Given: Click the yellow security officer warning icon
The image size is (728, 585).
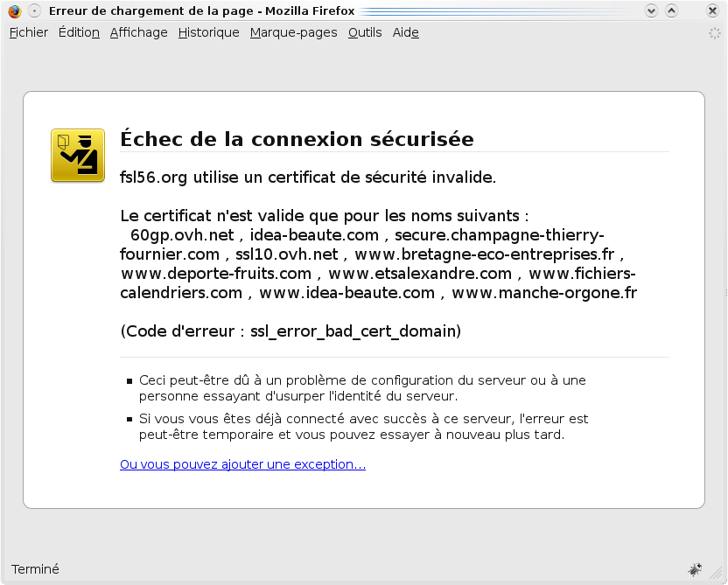Looking at the screenshot, I should pyautogui.click(x=78, y=155).
